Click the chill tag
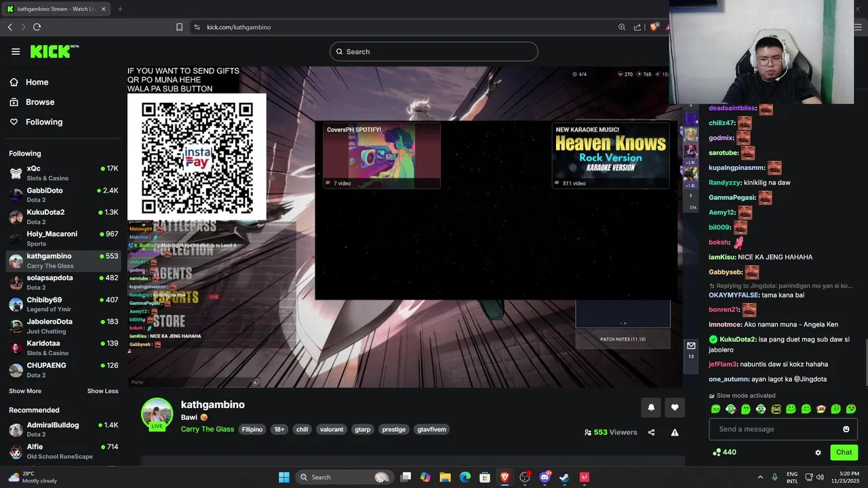Screen dimensions: 868x488 tap(302, 429)
